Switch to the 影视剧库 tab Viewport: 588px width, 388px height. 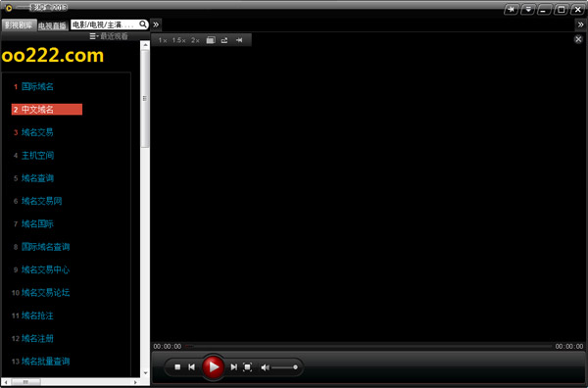click(19, 25)
